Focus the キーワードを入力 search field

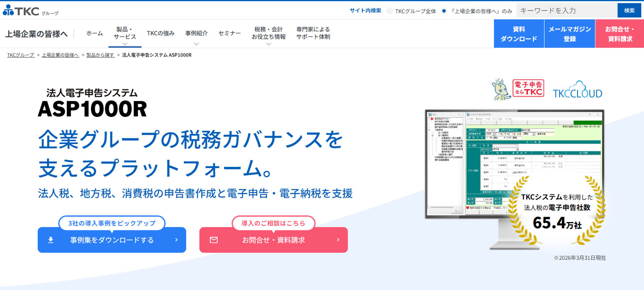tap(567, 10)
